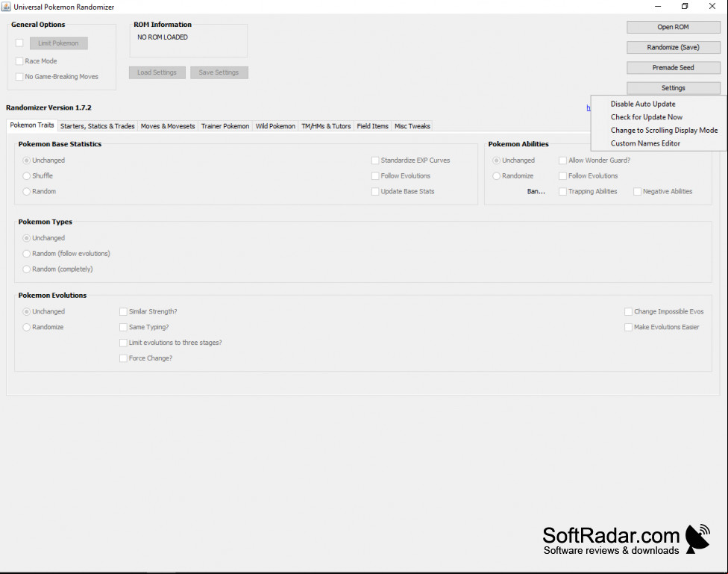Open the Wild Pokemon tab
This screenshot has width=728, height=574.
(275, 126)
